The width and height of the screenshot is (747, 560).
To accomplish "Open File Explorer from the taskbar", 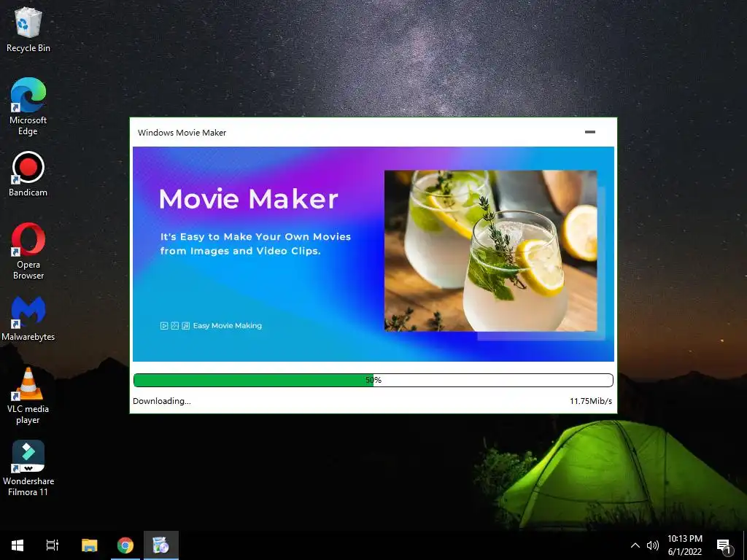I will (x=89, y=545).
